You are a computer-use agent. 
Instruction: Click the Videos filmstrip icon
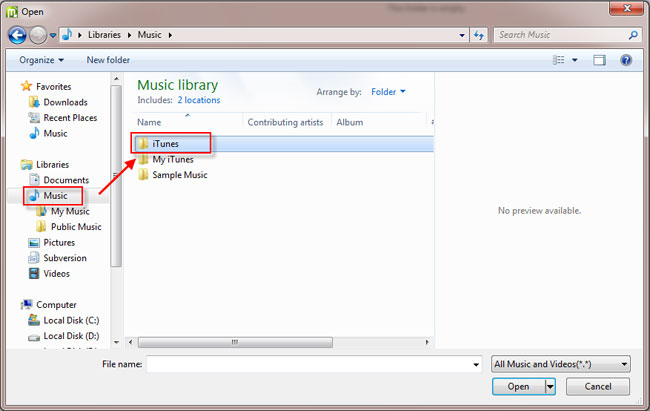pos(34,273)
